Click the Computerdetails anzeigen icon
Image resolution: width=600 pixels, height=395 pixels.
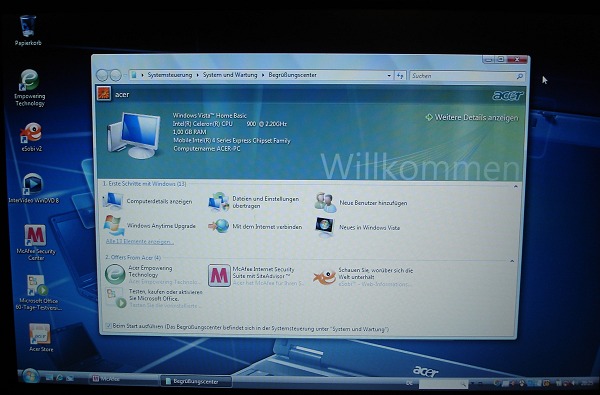point(114,201)
